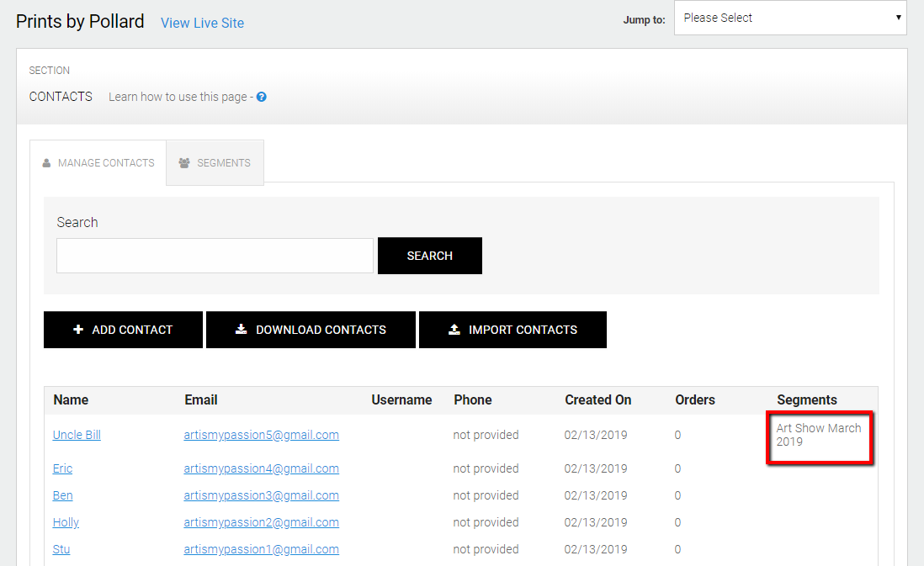Click the Created On column header
Viewport: 924px width, 566px height.
pyautogui.click(x=597, y=399)
